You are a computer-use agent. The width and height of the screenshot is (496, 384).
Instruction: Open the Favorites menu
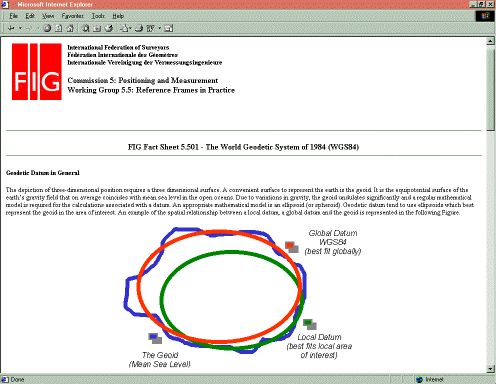coord(72,16)
